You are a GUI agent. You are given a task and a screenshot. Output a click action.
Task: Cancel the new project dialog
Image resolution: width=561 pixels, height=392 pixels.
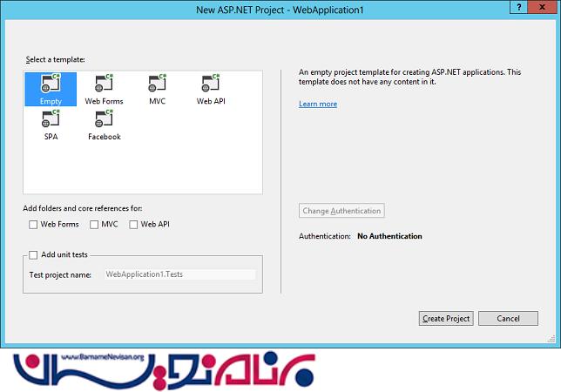click(508, 318)
